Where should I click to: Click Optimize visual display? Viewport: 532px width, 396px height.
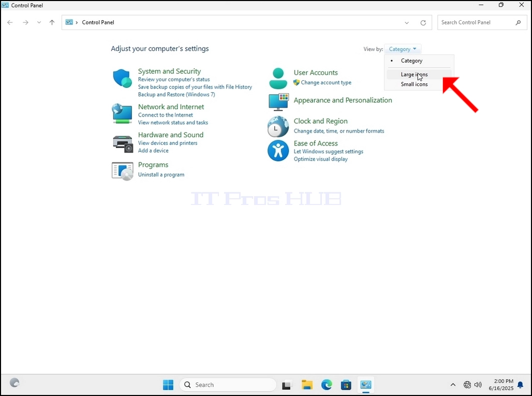point(321,159)
